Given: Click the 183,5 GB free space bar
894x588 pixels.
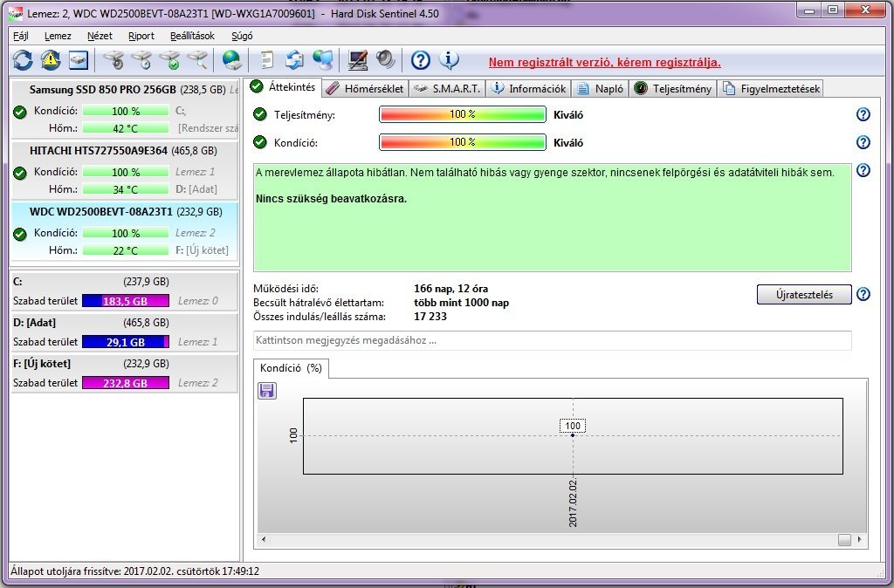Looking at the screenshot, I should point(126,301).
